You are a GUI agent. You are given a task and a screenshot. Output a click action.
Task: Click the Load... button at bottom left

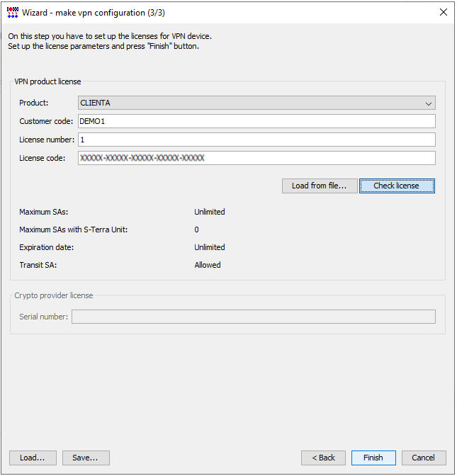[33, 458]
